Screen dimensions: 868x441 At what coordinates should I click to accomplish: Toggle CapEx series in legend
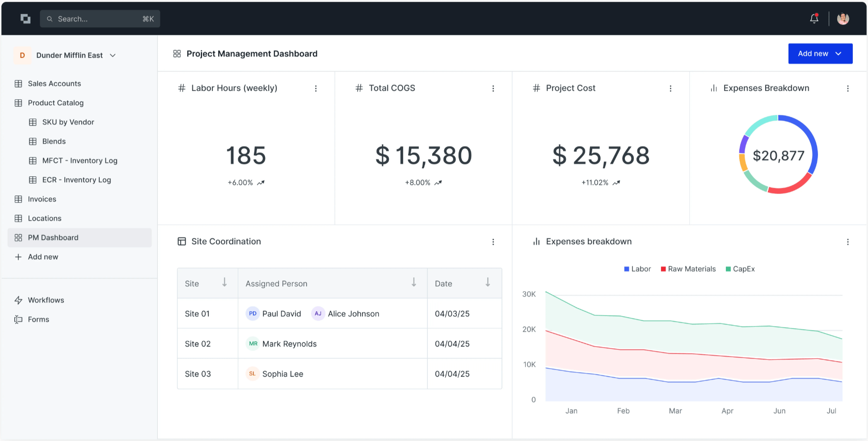(740, 269)
